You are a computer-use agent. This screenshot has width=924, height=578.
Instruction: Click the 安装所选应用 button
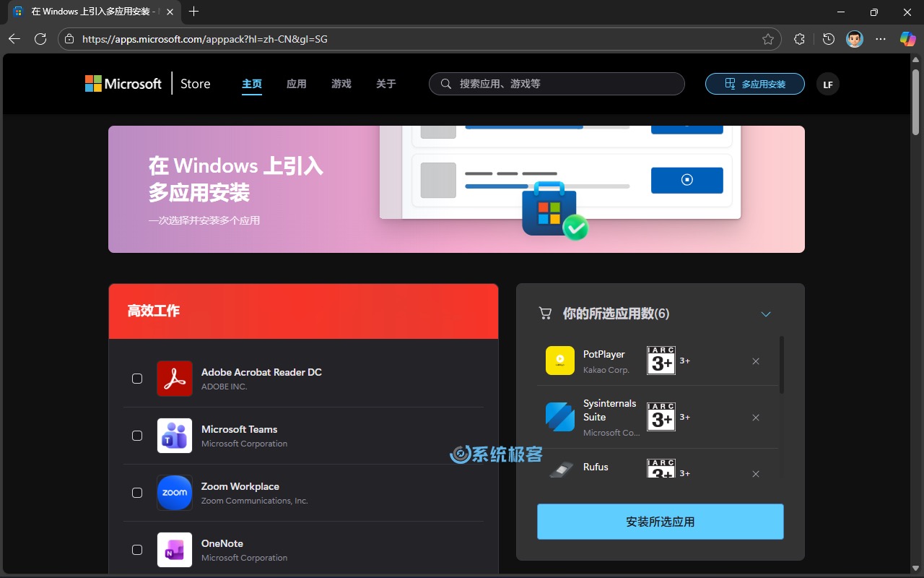click(x=659, y=521)
